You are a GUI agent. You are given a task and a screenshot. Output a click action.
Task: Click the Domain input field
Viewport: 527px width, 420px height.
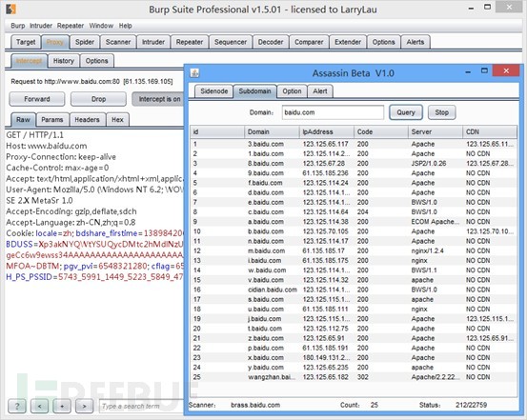(333, 112)
